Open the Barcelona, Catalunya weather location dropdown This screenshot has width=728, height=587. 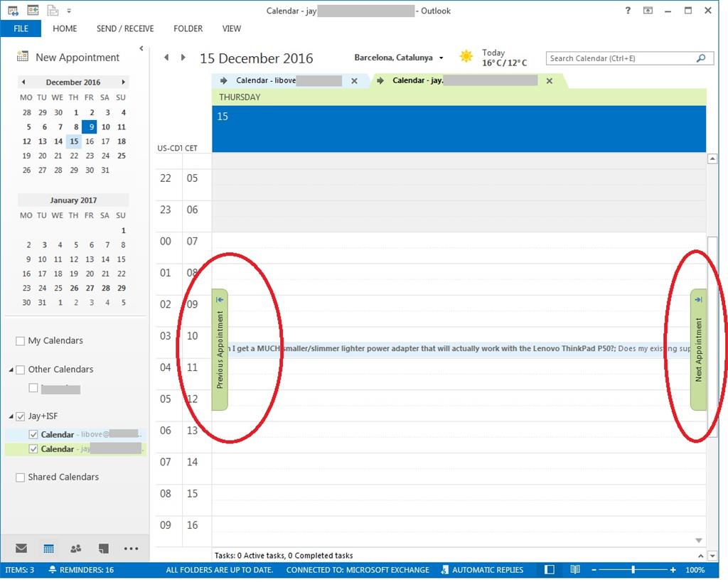click(441, 58)
